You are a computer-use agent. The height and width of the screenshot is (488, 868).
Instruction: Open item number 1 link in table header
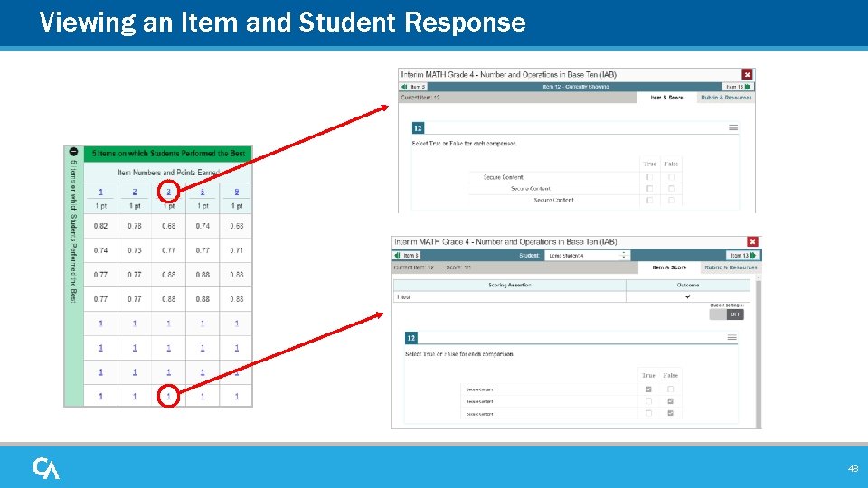tap(100, 192)
